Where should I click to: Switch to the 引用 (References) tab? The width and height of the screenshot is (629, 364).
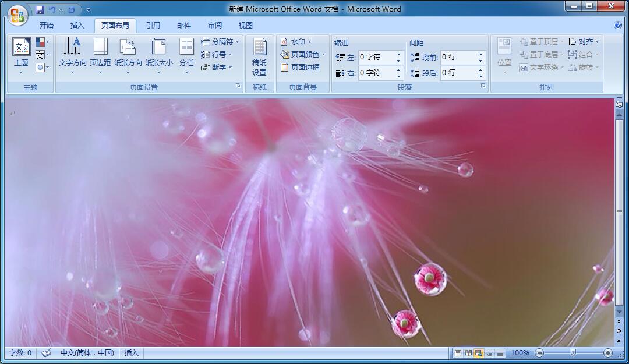click(x=153, y=25)
